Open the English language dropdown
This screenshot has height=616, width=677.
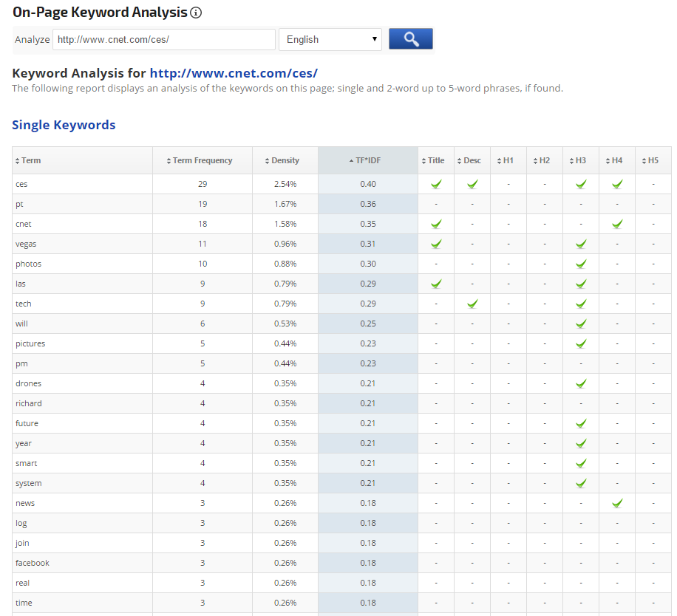pos(330,39)
